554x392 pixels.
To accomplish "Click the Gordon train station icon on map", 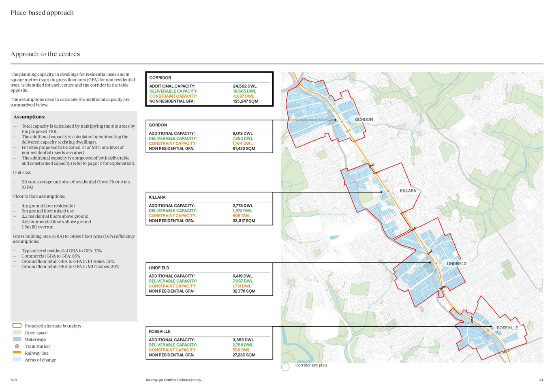I will pyautogui.click(x=342, y=122).
